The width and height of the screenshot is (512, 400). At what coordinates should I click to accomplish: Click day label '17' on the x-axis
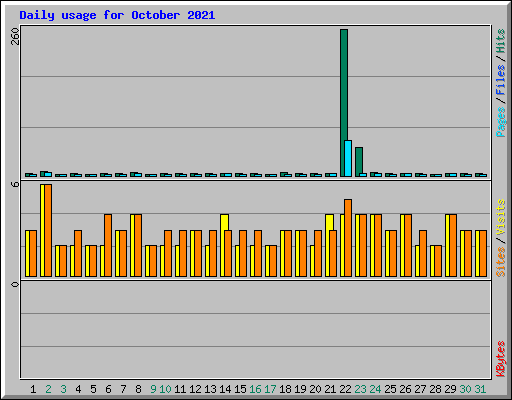tap(270, 389)
